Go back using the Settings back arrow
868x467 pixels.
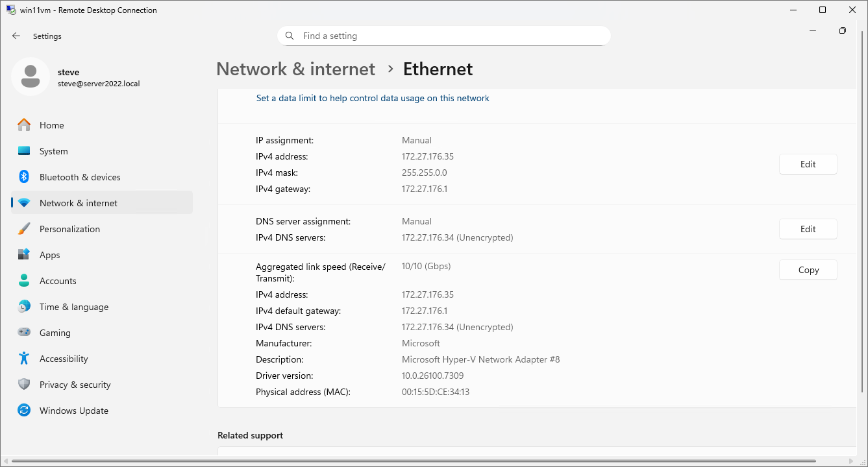click(x=16, y=36)
